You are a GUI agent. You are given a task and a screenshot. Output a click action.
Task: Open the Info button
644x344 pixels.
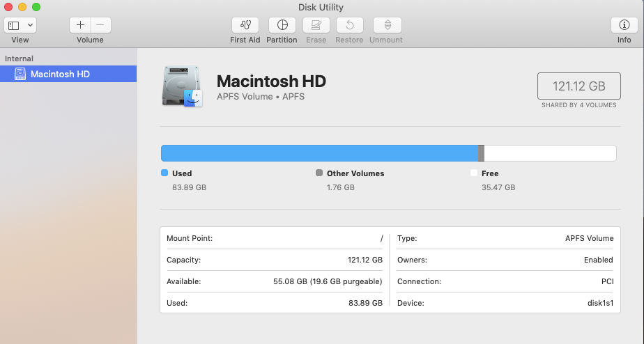tap(624, 25)
